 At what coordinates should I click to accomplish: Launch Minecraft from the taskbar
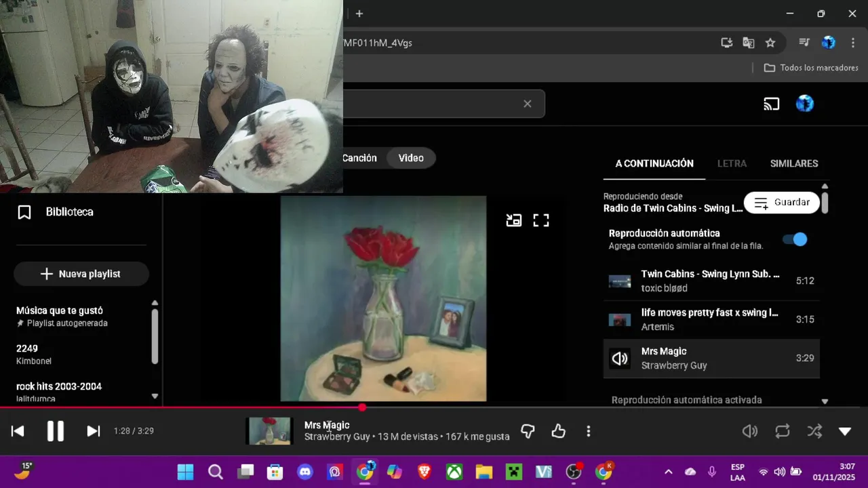pyautogui.click(x=513, y=472)
